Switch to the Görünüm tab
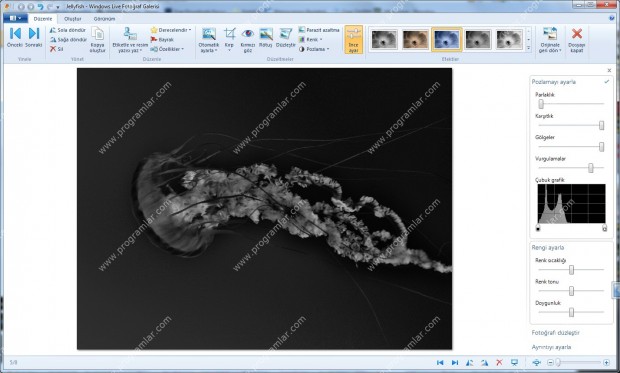 [x=104, y=19]
